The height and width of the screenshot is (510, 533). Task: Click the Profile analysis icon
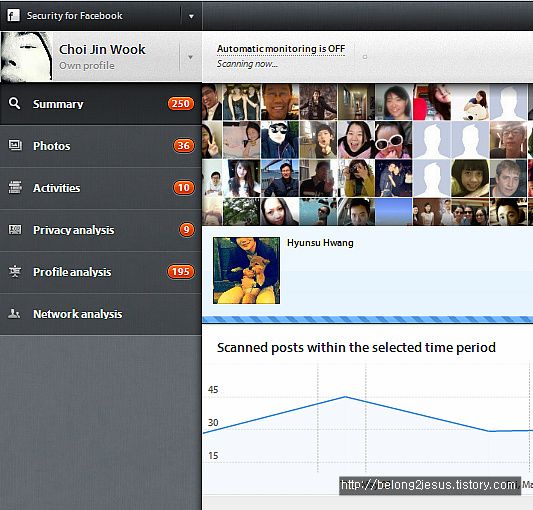click(x=15, y=271)
